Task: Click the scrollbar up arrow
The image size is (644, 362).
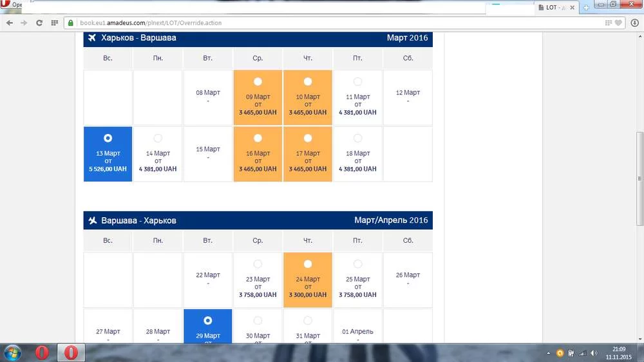Action: point(640,37)
